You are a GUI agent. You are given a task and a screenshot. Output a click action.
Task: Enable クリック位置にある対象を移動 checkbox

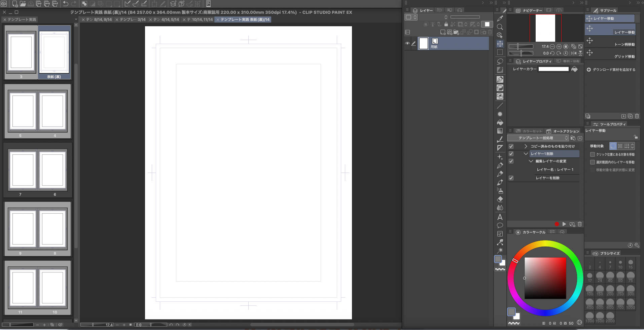593,154
